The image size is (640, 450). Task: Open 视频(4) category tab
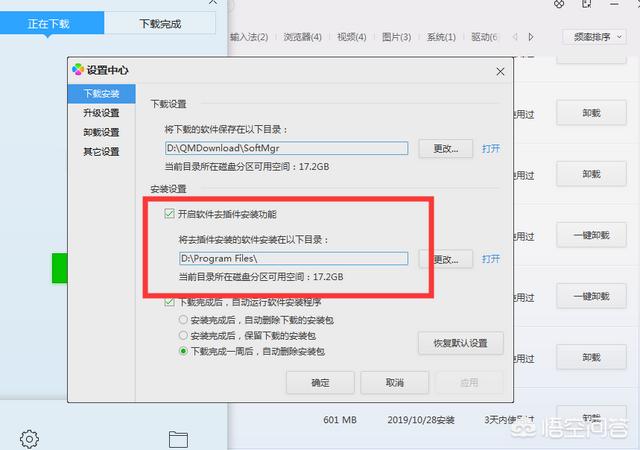click(351, 37)
